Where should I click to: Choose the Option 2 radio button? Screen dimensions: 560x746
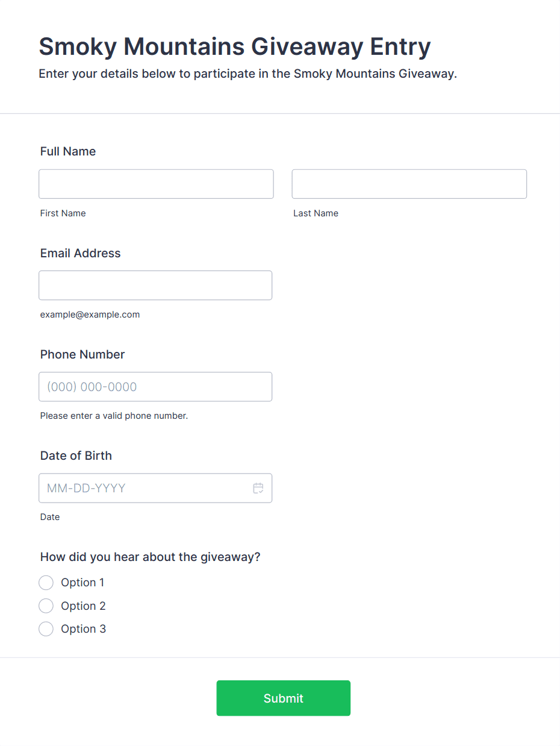(46, 606)
